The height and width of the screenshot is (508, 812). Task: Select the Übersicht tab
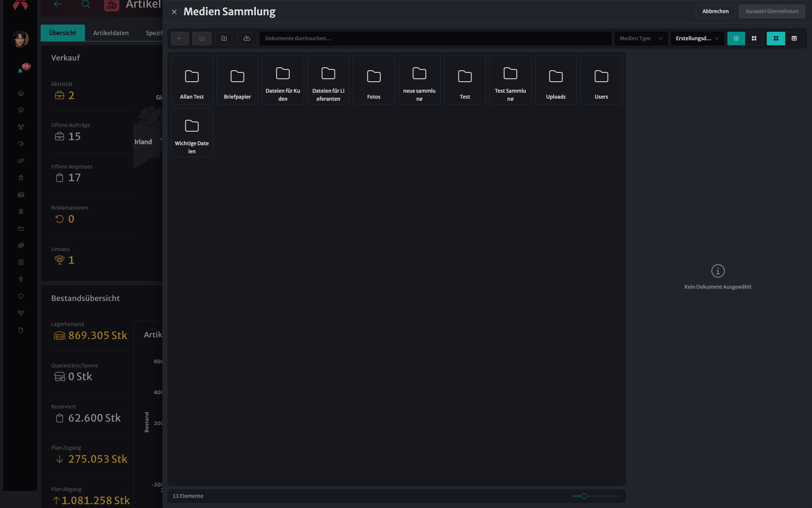(63, 33)
